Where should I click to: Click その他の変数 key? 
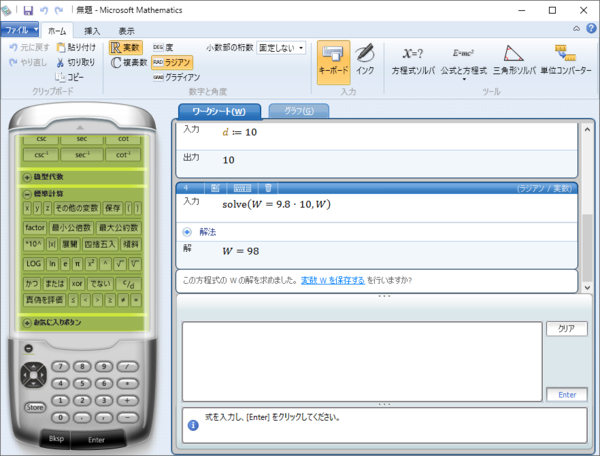pyautogui.click(x=77, y=208)
